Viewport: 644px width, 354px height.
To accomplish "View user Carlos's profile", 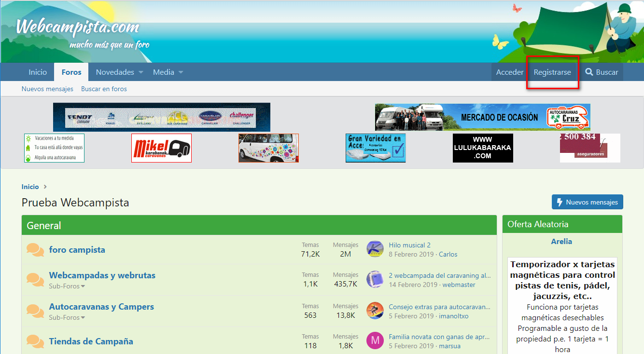I will coord(448,254).
